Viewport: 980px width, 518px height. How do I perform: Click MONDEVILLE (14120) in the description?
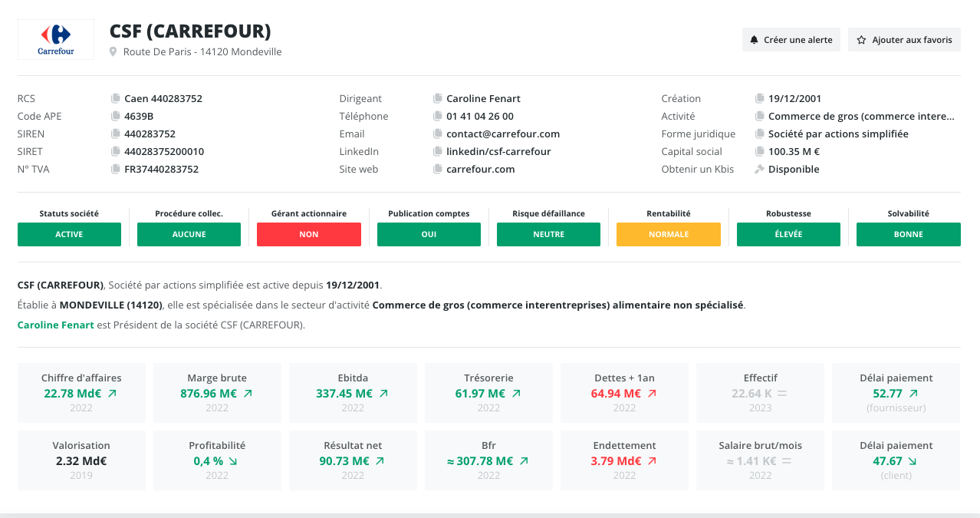pyautogui.click(x=110, y=305)
